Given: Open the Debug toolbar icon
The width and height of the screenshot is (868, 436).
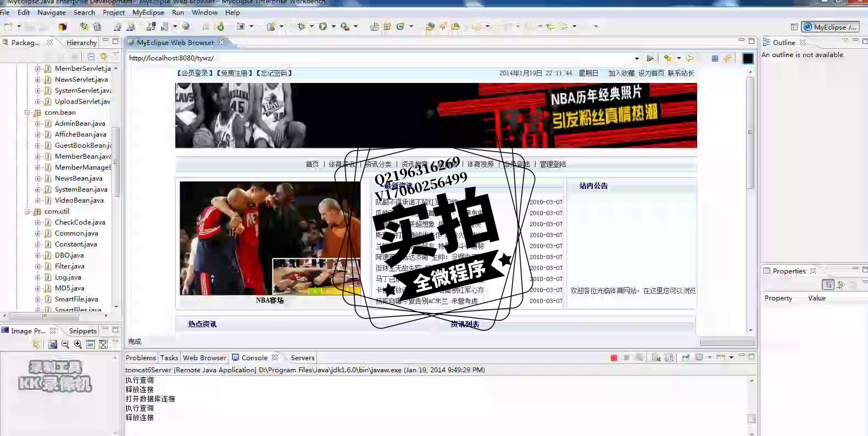Looking at the screenshot, I should [x=301, y=26].
